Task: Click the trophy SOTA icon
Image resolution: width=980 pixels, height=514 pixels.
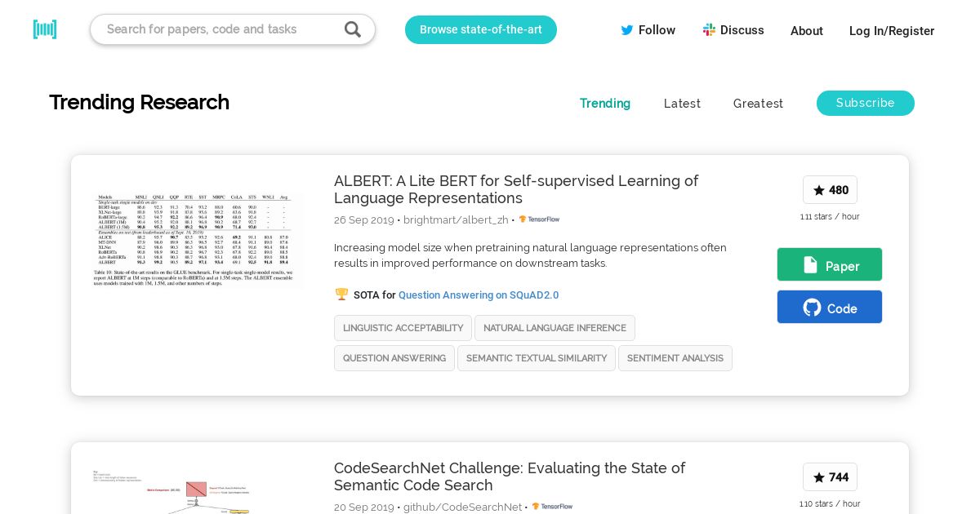Action: pos(341,295)
